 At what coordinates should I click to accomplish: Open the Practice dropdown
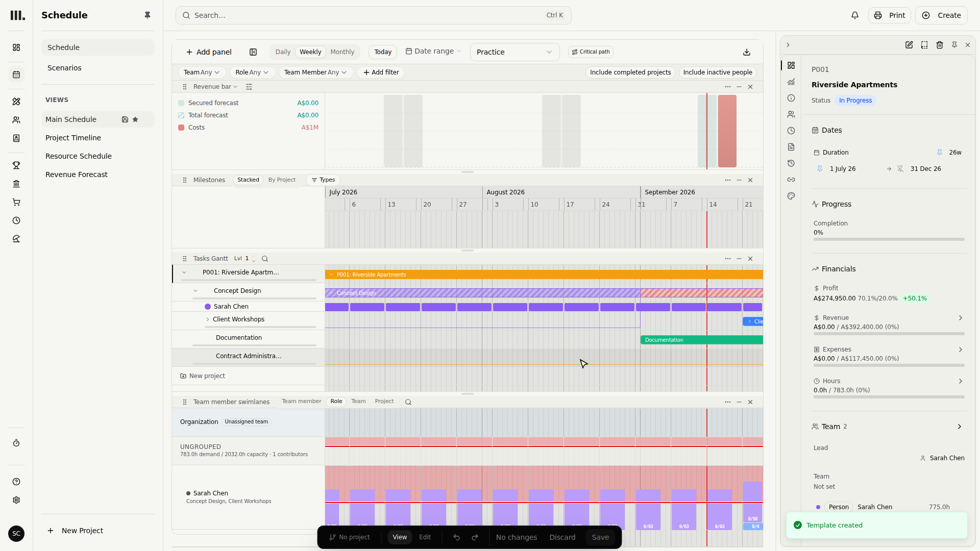coord(514,52)
